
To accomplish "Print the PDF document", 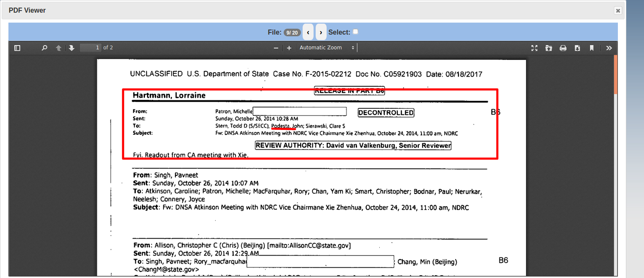I will click(x=563, y=48).
